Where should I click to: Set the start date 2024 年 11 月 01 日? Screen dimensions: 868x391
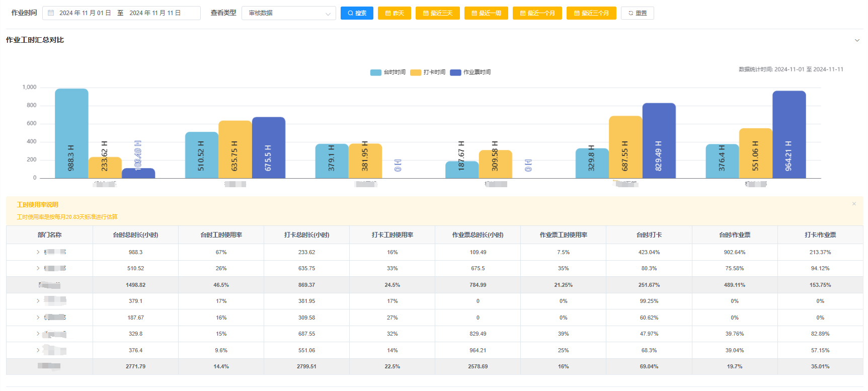point(85,13)
